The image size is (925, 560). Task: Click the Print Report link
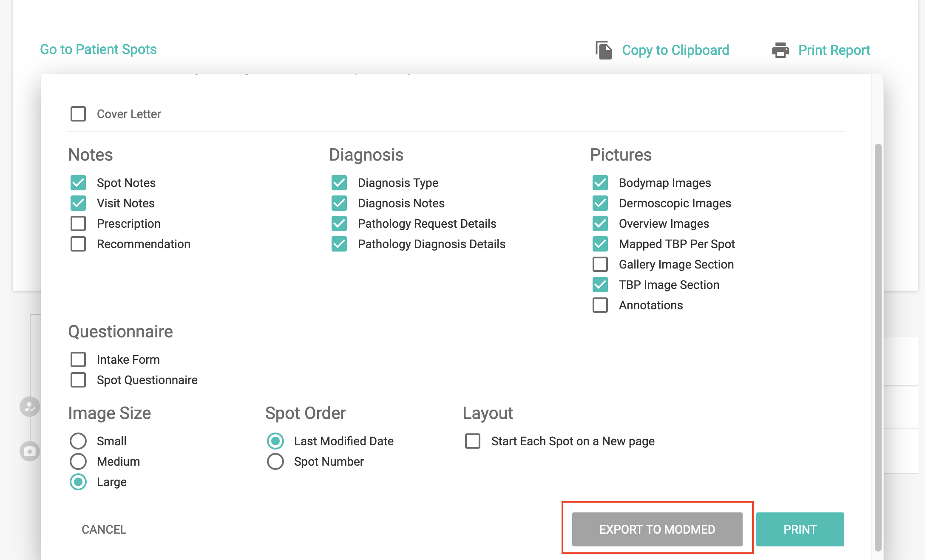click(x=834, y=50)
